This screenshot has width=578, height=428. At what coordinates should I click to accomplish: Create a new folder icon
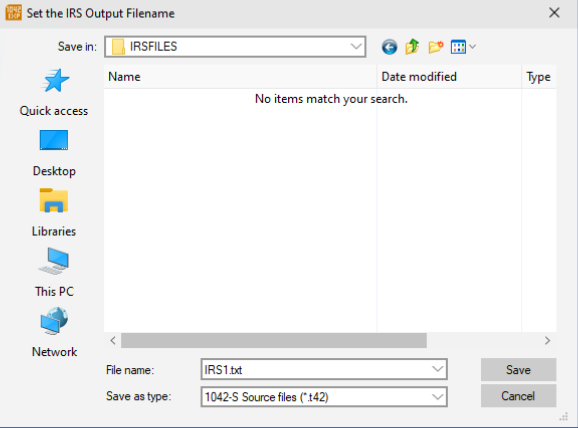point(436,47)
